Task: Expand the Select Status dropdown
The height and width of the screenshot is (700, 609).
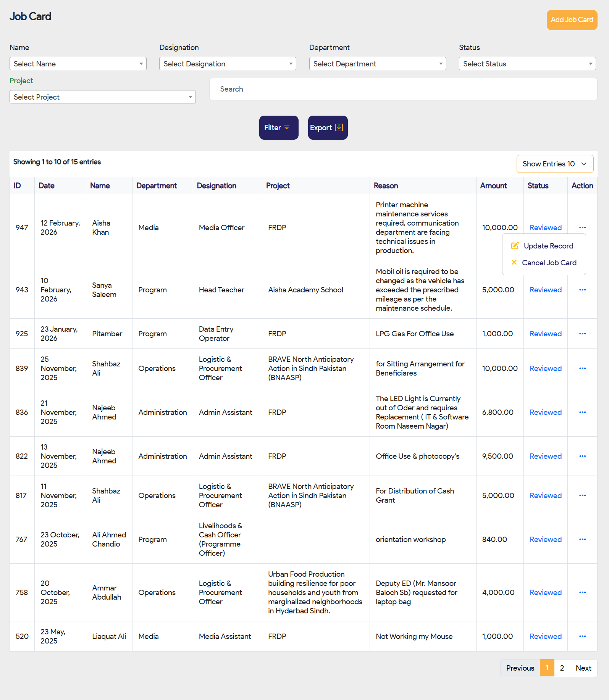Action: [x=527, y=64]
